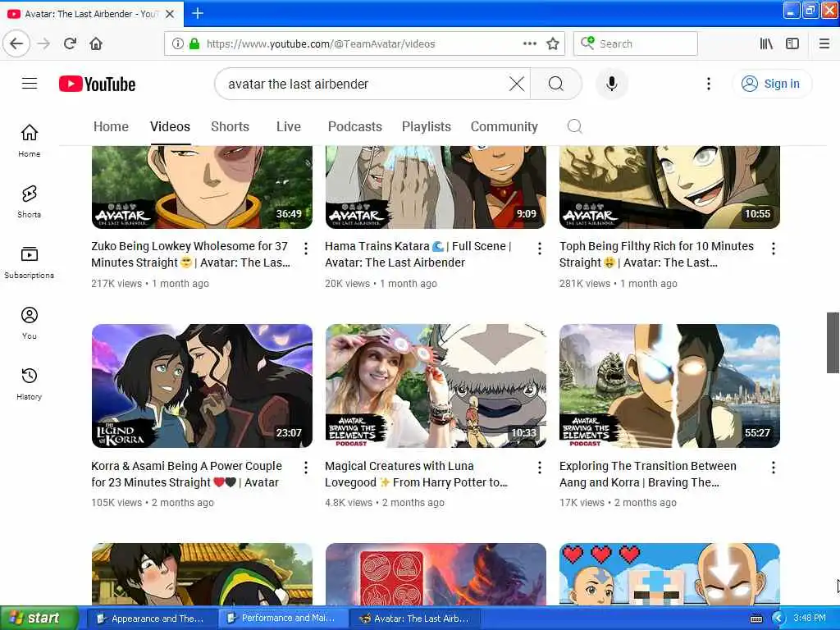Click Luna Lovegood Appa 10:33 thumbnail

point(436,386)
